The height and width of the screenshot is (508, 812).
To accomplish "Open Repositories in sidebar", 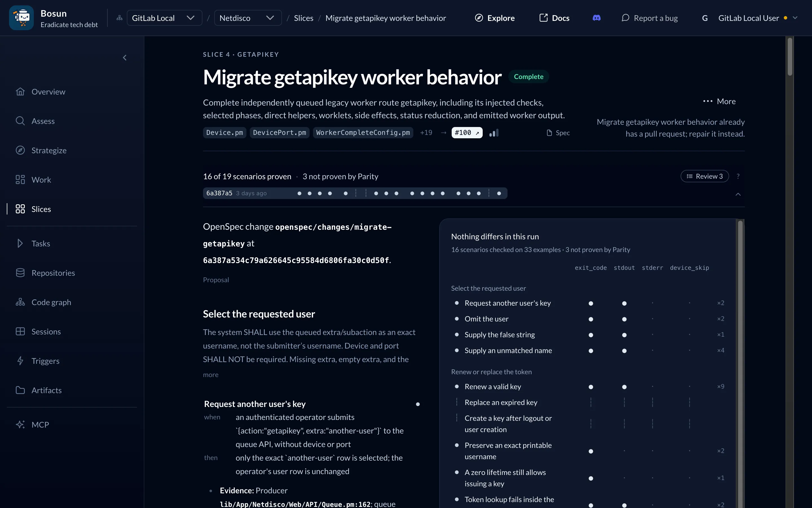I will click(x=45, y=273).
